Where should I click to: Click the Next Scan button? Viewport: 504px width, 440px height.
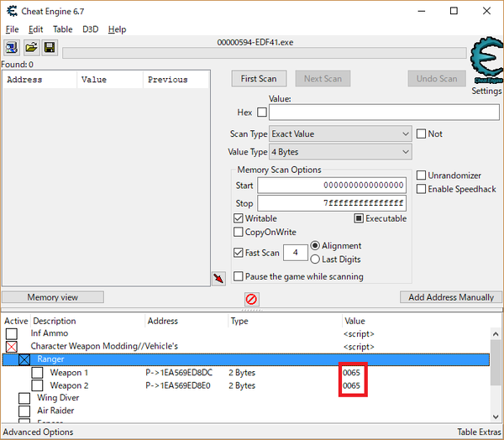coord(323,79)
